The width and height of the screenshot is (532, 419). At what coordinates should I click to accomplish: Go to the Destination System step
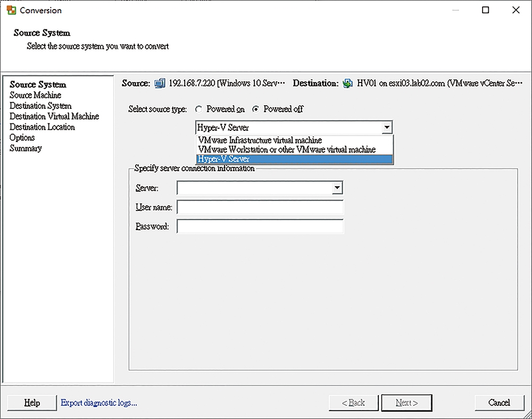(40, 106)
